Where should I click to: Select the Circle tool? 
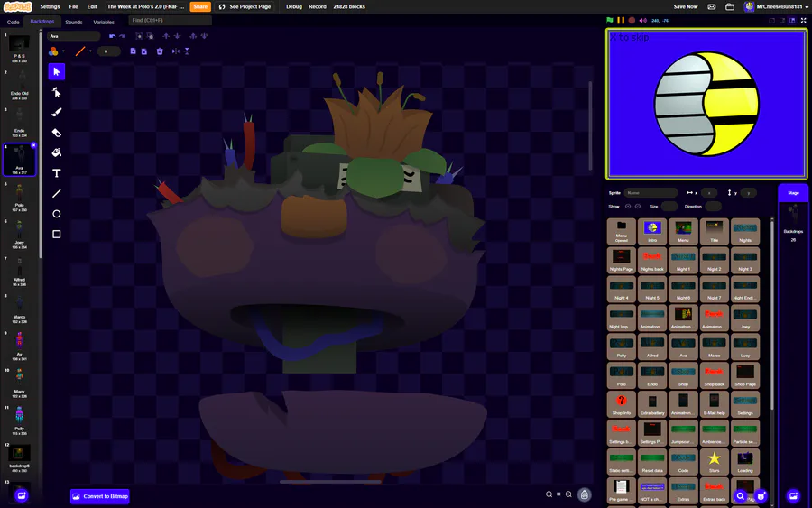57,214
